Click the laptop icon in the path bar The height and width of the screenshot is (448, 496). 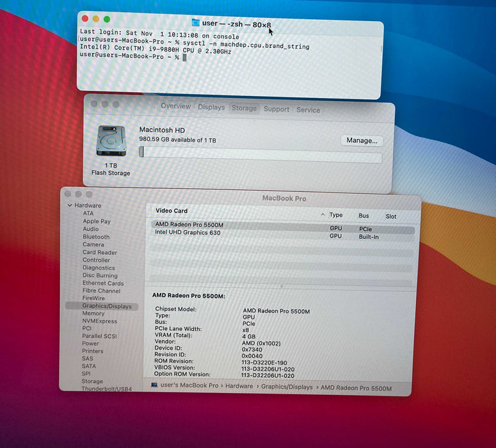pyautogui.click(x=154, y=385)
